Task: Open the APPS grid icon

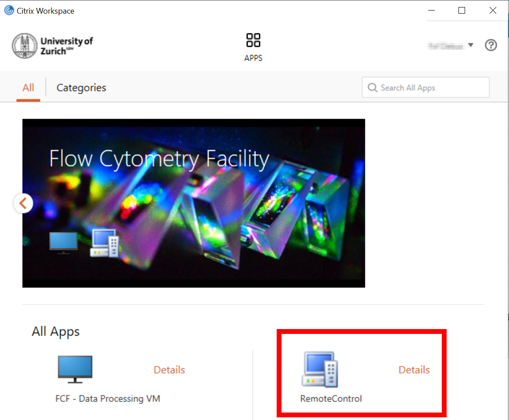Action: coord(253,40)
